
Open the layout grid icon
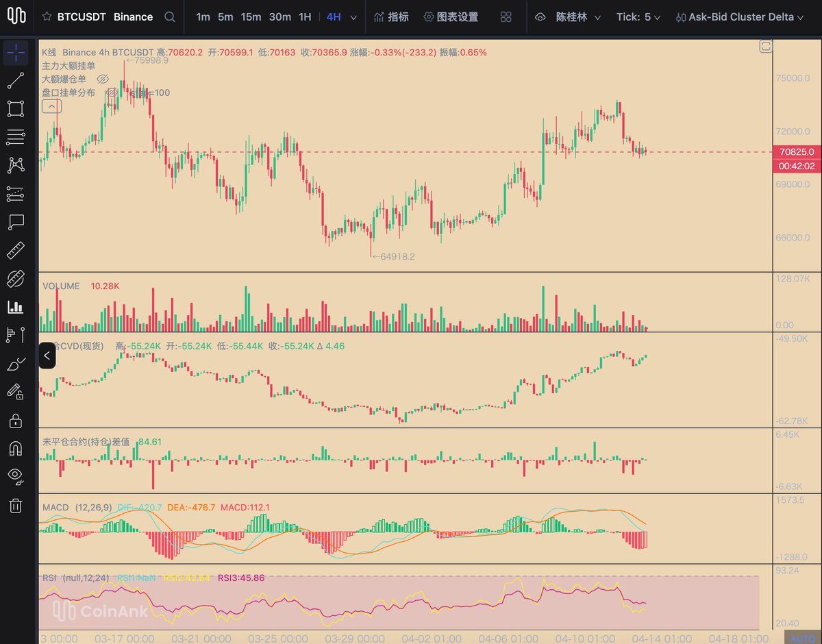pyautogui.click(x=506, y=16)
